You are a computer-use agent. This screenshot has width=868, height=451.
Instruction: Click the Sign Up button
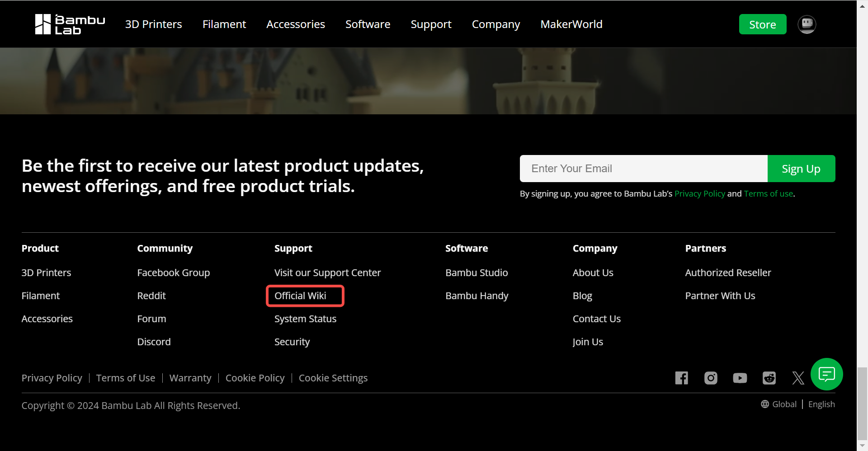801,169
